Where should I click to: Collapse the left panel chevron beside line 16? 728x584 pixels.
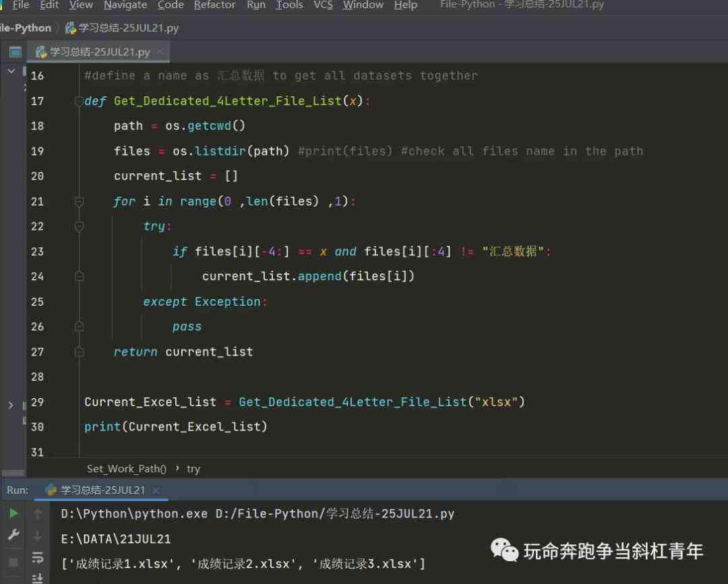(11, 71)
